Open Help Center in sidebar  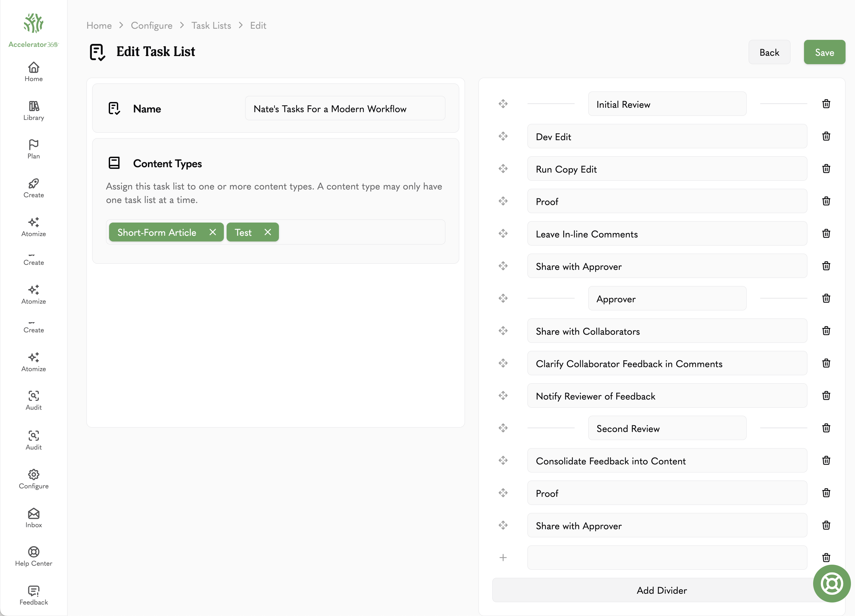(33, 557)
